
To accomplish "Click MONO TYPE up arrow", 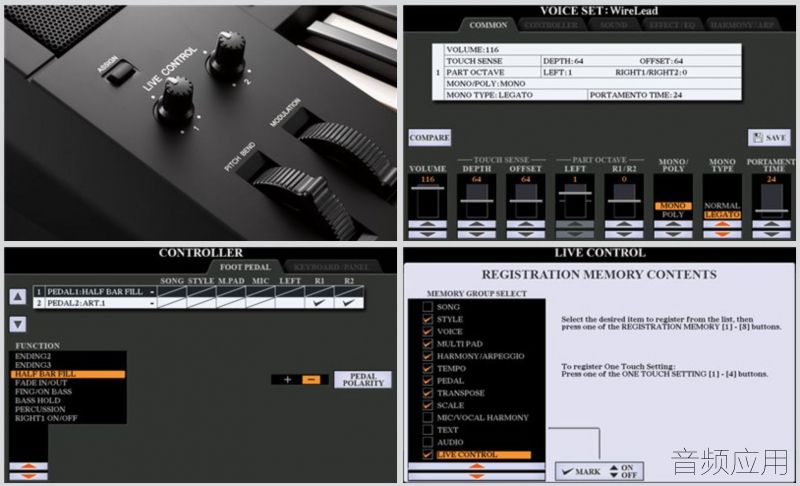I will coord(722,224).
